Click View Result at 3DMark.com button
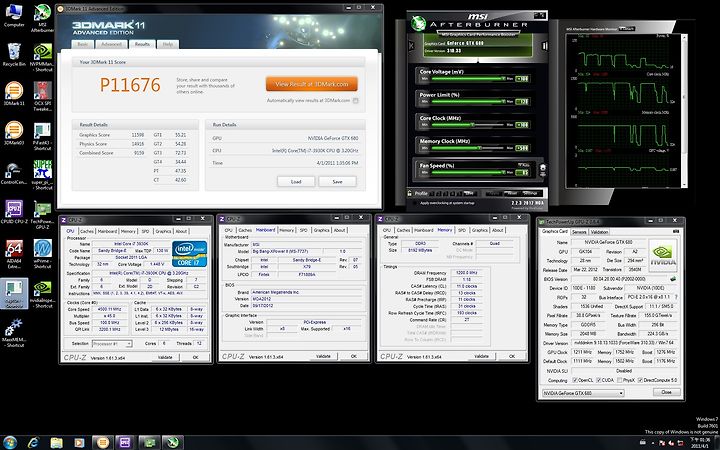This screenshot has width=720, height=450. [312, 84]
